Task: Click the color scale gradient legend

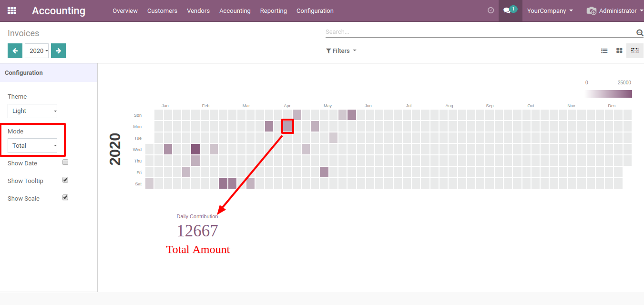Action: pyautogui.click(x=608, y=94)
